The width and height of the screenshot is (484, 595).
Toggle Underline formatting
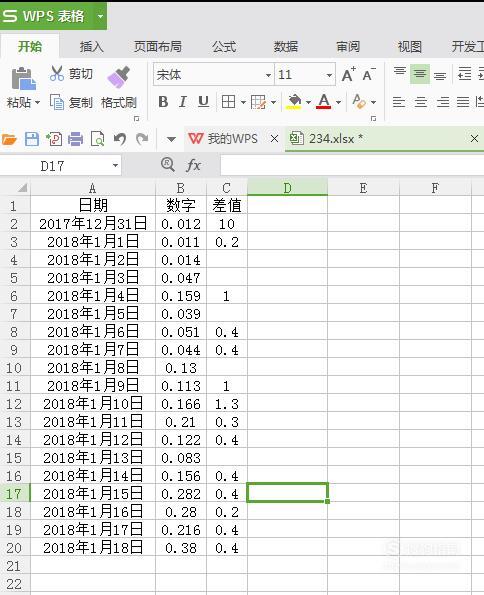203,102
